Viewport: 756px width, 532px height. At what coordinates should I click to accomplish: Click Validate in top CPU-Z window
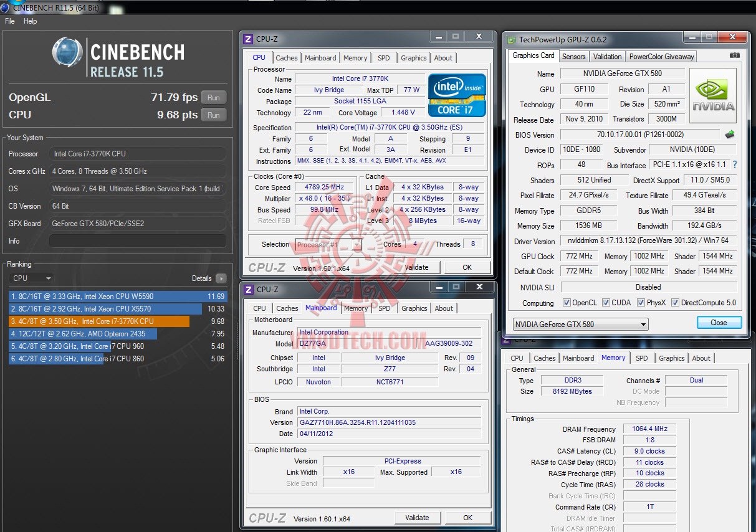point(417,267)
